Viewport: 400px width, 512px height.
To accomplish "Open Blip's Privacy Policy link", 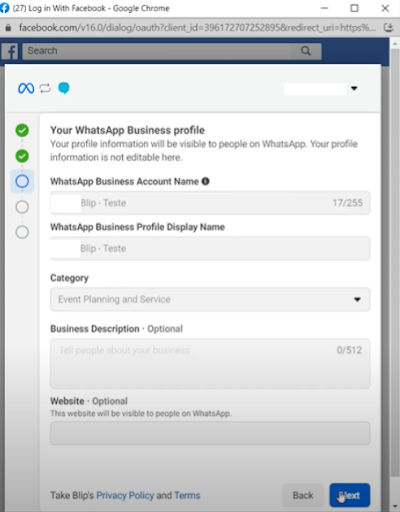I will (x=125, y=495).
